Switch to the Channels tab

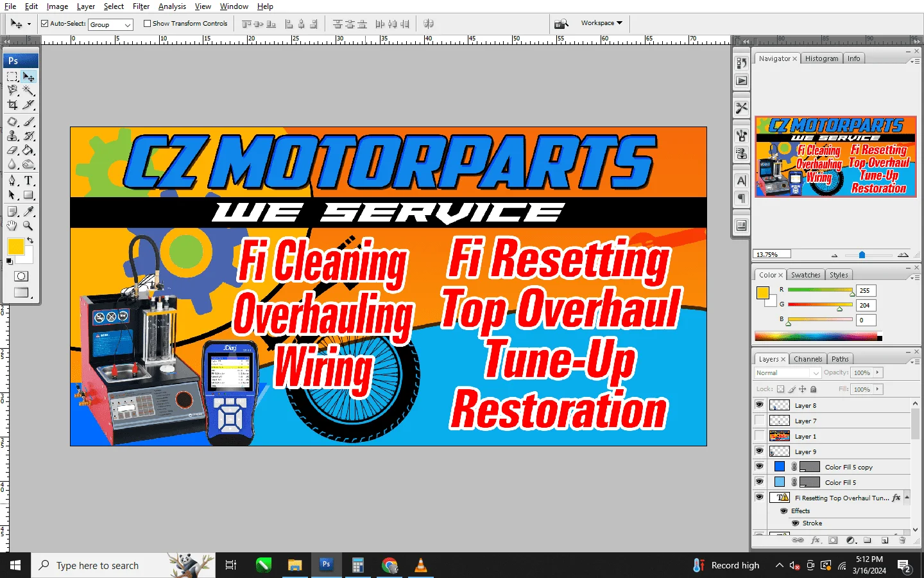[808, 359]
